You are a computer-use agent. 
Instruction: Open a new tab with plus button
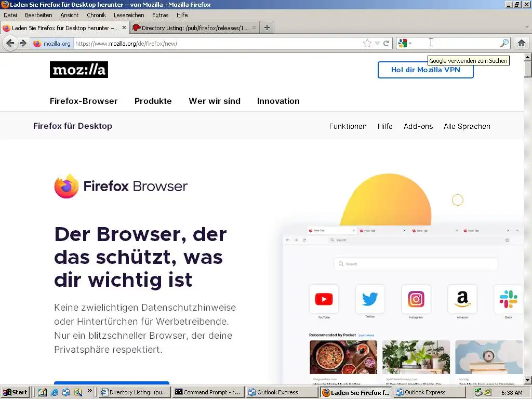click(267, 28)
